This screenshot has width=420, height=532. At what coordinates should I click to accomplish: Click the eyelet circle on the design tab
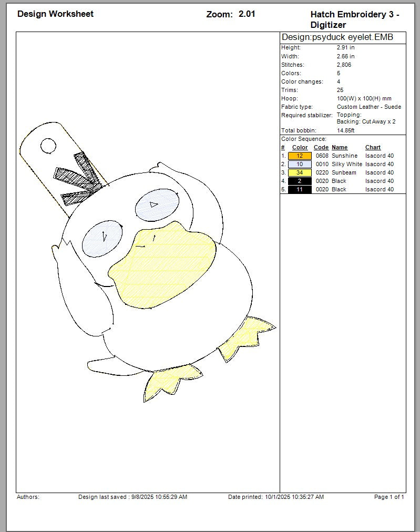click(x=48, y=146)
